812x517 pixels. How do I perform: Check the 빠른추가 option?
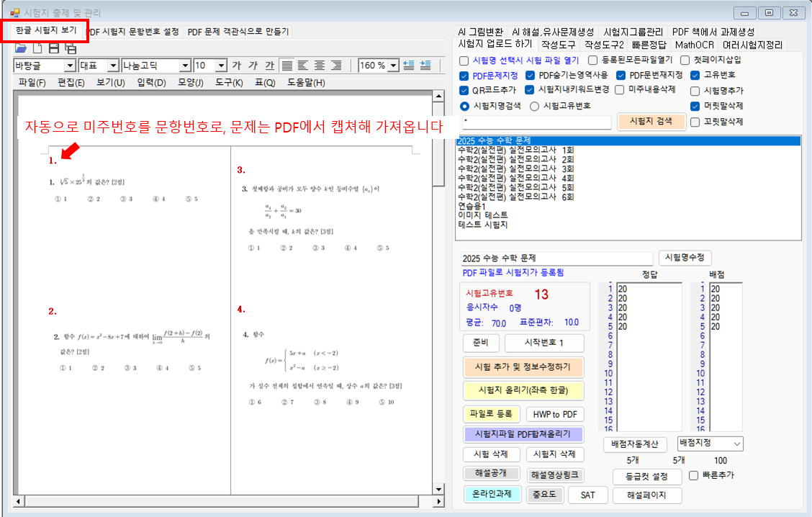click(693, 475)
